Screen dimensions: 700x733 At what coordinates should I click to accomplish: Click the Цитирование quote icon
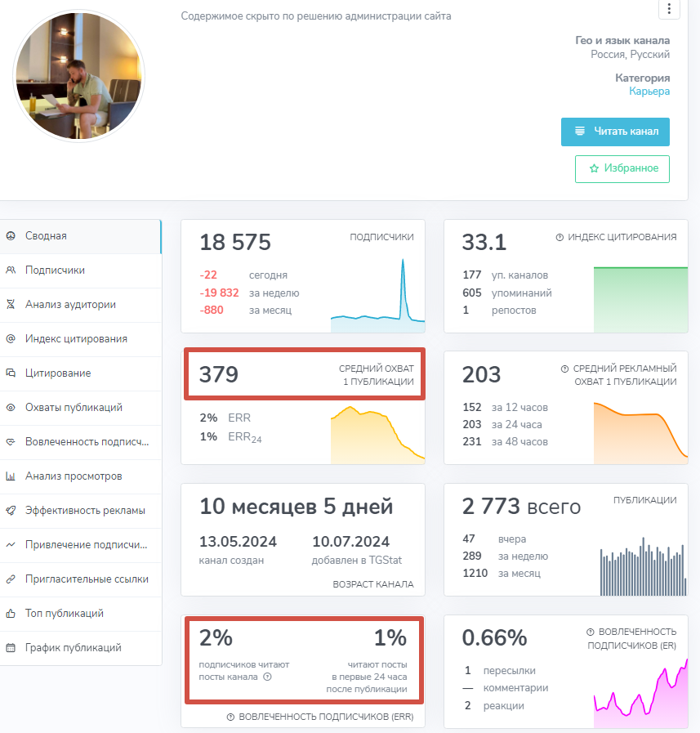pyautogui.click(x=11, y=373)
